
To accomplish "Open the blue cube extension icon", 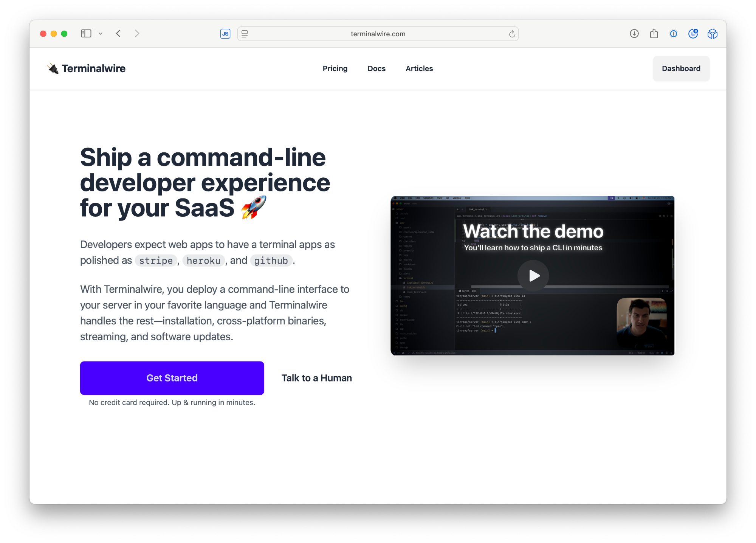I will tap(713, 34).
